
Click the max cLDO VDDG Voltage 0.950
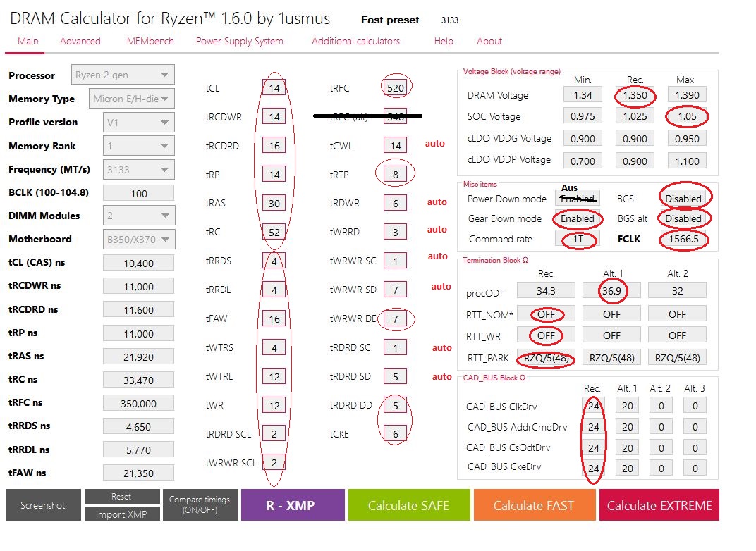pos(687,139)
